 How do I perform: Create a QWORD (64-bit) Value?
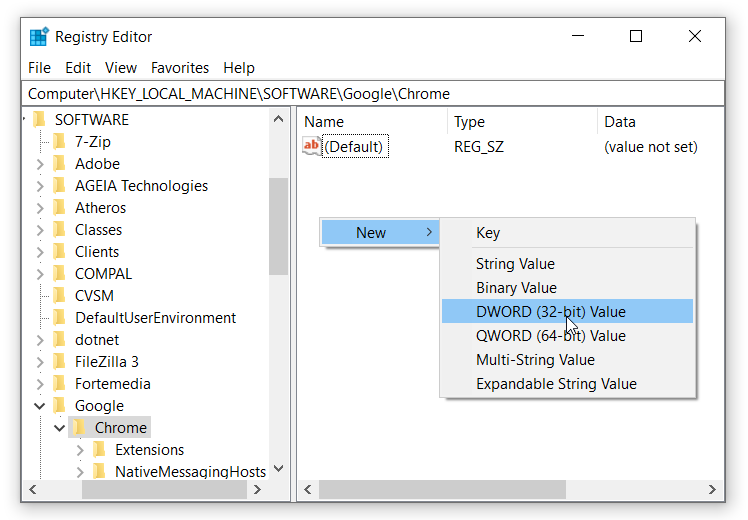point(567,335)
